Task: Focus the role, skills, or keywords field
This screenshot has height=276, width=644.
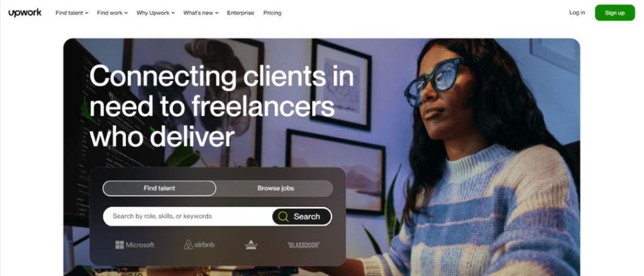Action: (187, 216)
